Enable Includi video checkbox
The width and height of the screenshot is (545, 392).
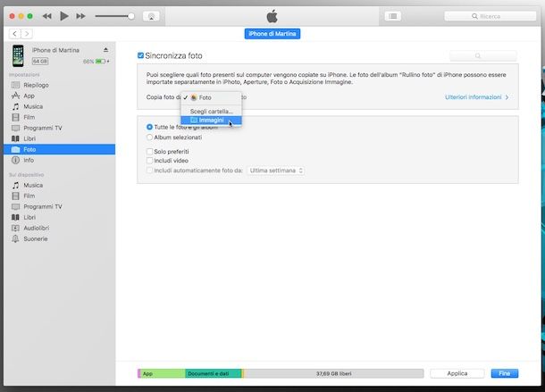pyautogui.click(x=149, y=161)
